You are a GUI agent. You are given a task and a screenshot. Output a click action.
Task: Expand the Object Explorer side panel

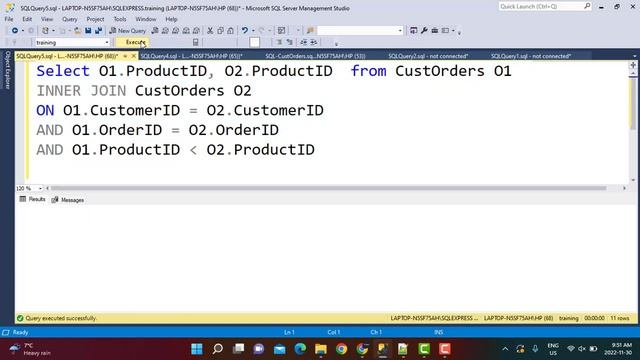(7, 69)
